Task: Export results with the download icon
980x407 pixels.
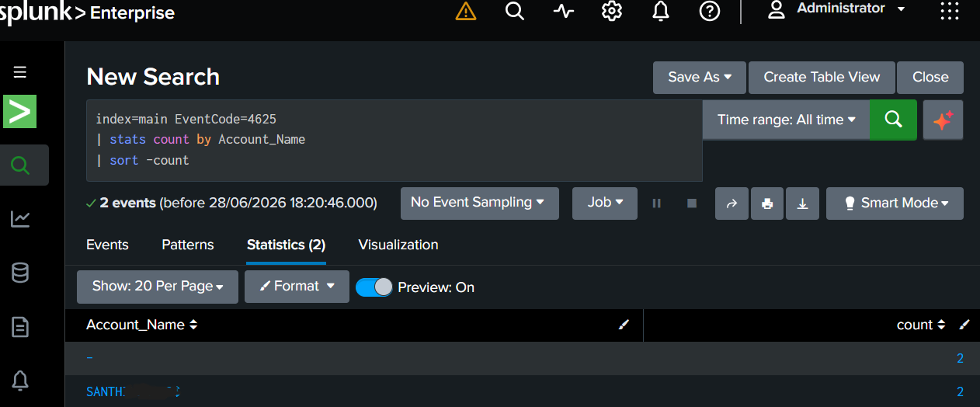Action: (x=803, y=203)
